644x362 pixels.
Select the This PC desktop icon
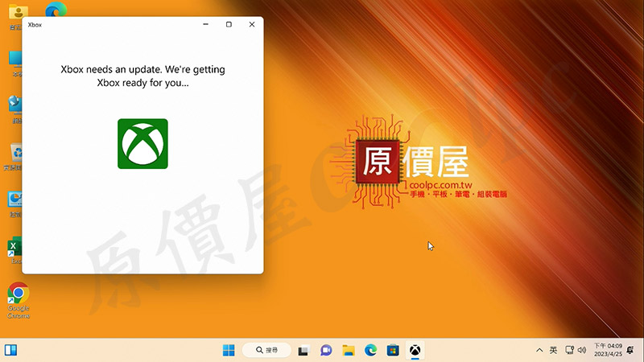[x=15, y=64]
